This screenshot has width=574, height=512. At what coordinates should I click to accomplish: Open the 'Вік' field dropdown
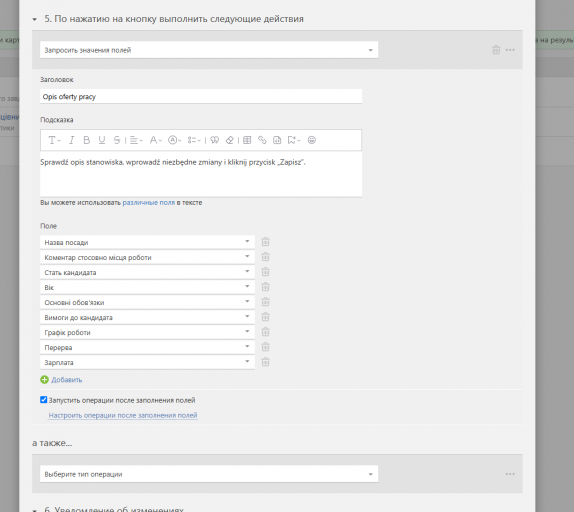[147, 287]
